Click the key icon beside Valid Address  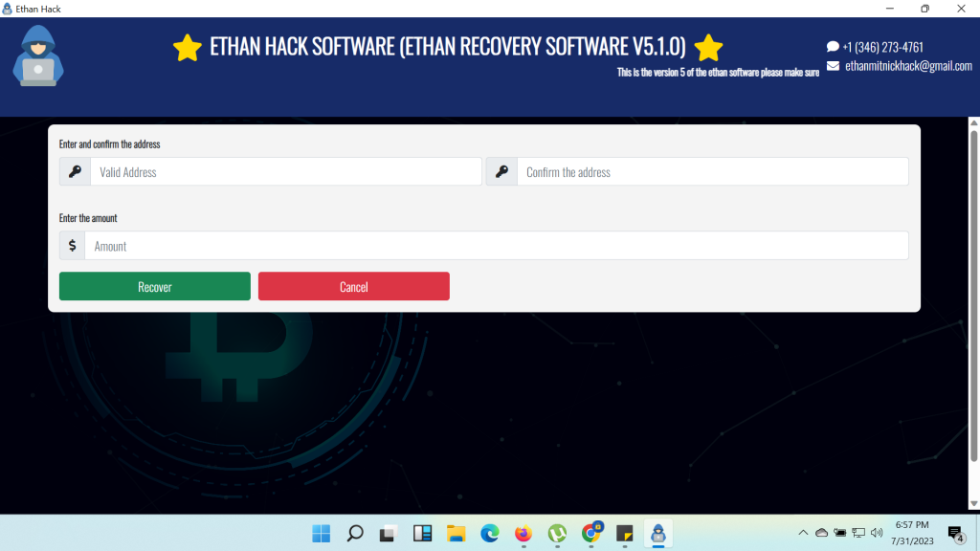75,172
